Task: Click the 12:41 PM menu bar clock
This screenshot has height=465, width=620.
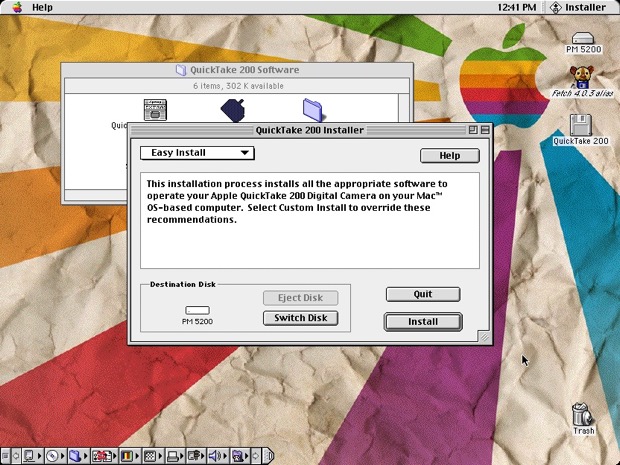Action: pyautogui.click(x=517, y=7)
